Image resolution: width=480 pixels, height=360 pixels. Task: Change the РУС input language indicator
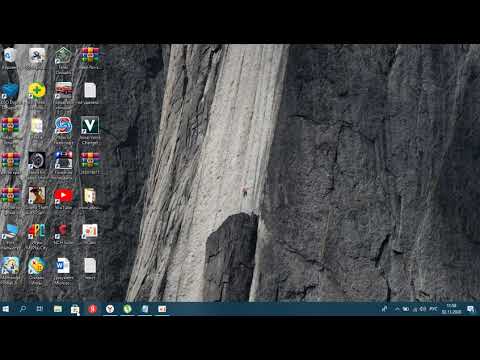tap(433, 309)
